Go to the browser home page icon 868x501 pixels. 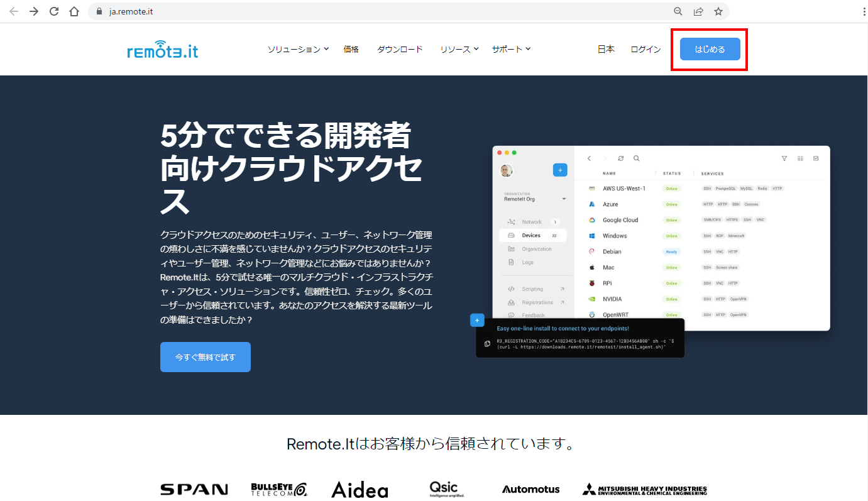click(x=74, y=11)
